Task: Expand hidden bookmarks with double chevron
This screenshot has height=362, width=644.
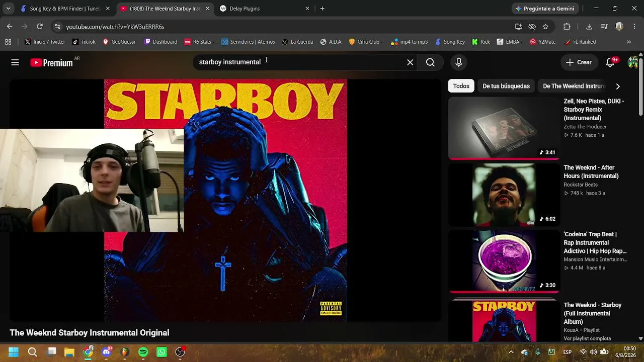Action: click(x=628, y=42)
